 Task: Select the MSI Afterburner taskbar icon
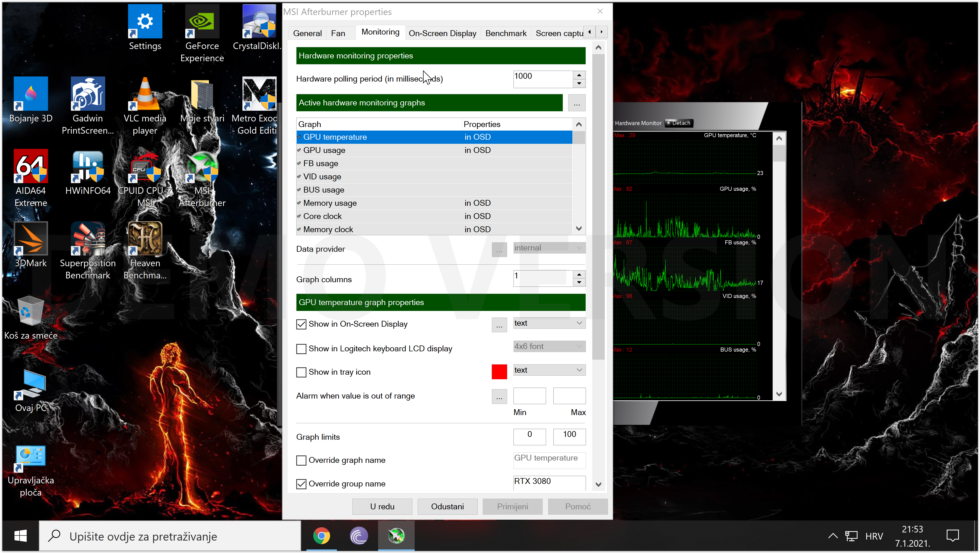[x=396, y=536]
